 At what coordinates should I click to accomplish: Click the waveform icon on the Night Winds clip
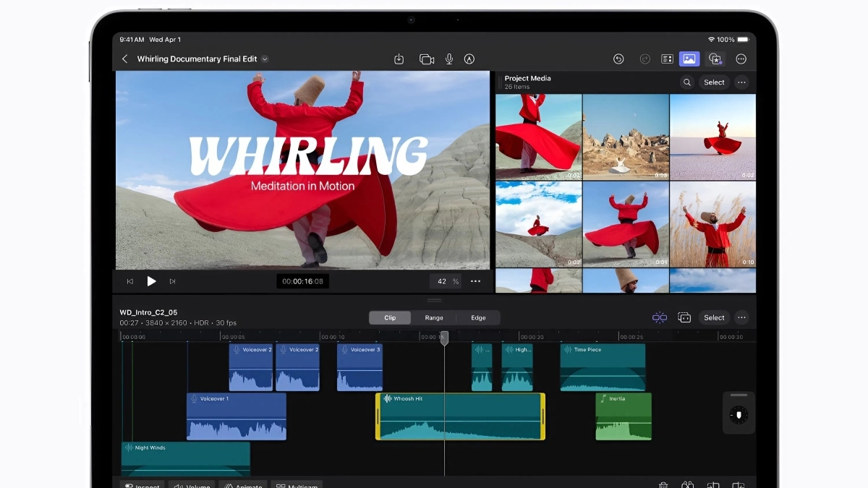tap(129, 448)
